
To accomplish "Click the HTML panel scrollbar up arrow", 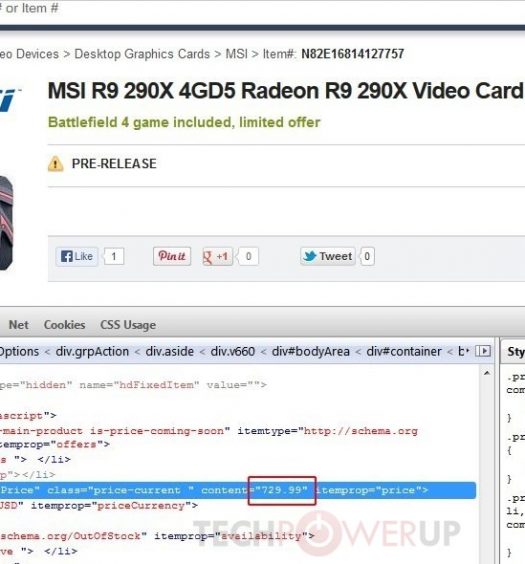I will [x=487, y=373].
